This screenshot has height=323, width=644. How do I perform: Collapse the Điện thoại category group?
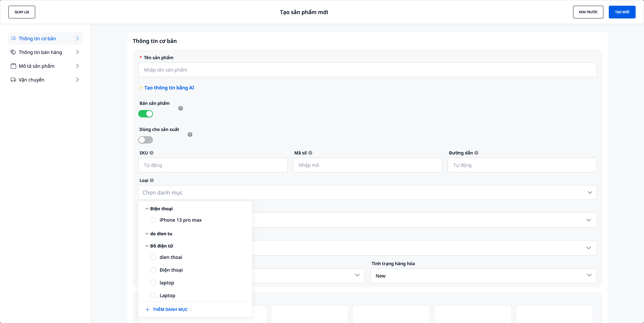coord(147,209)
